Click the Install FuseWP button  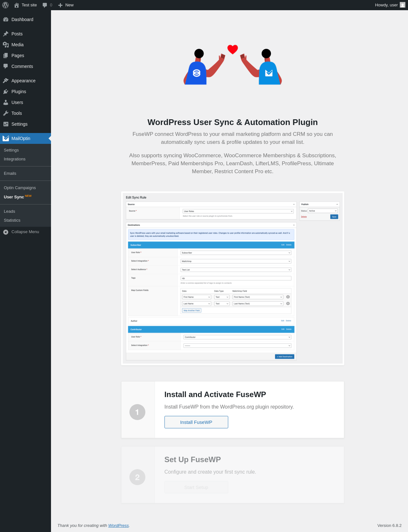coord(196,422)
